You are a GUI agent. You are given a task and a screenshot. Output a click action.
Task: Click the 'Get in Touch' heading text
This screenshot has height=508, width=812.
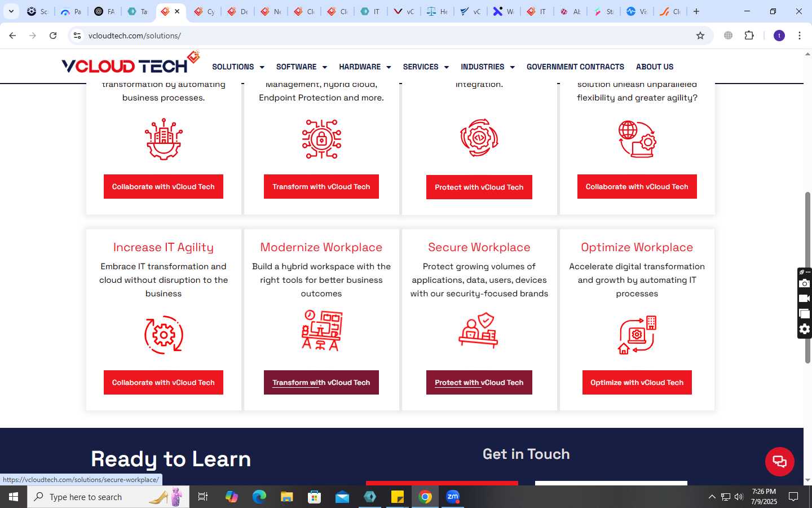[x=526, y=454]
